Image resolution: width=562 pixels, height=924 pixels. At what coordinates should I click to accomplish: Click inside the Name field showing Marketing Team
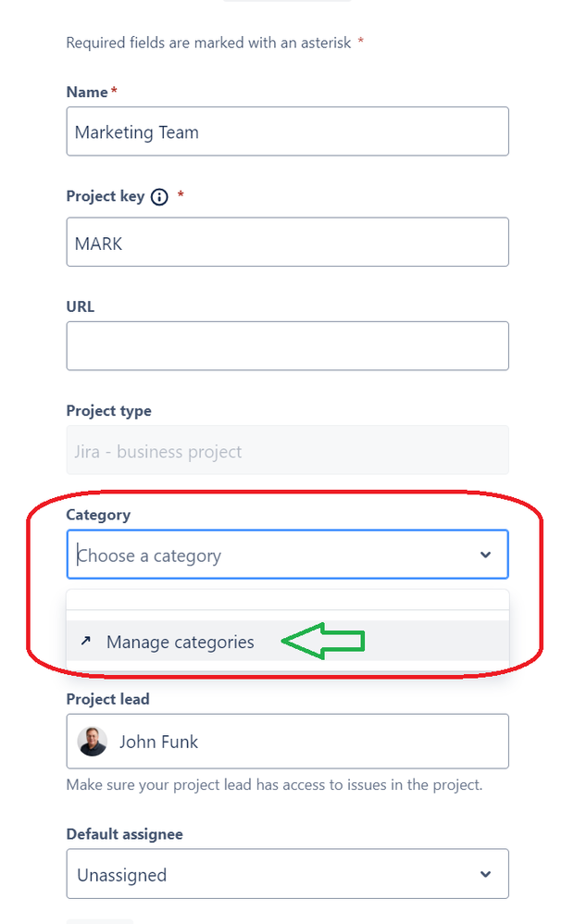pos(287,131)
